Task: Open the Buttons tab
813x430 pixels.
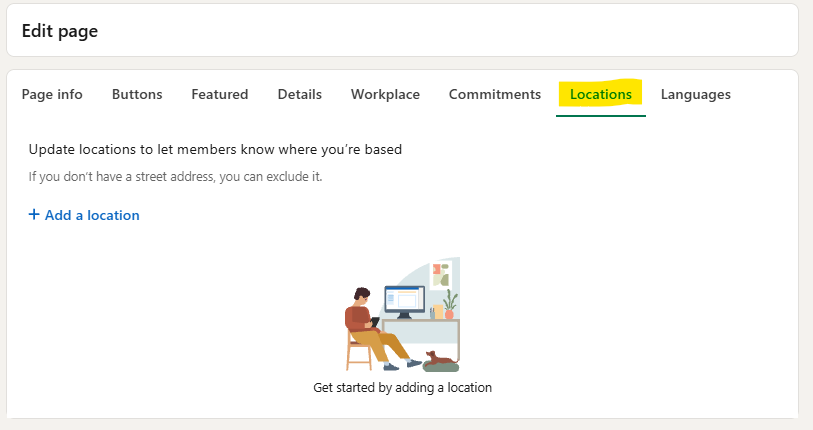Action: pyautogui.click(x=137, y=94)
